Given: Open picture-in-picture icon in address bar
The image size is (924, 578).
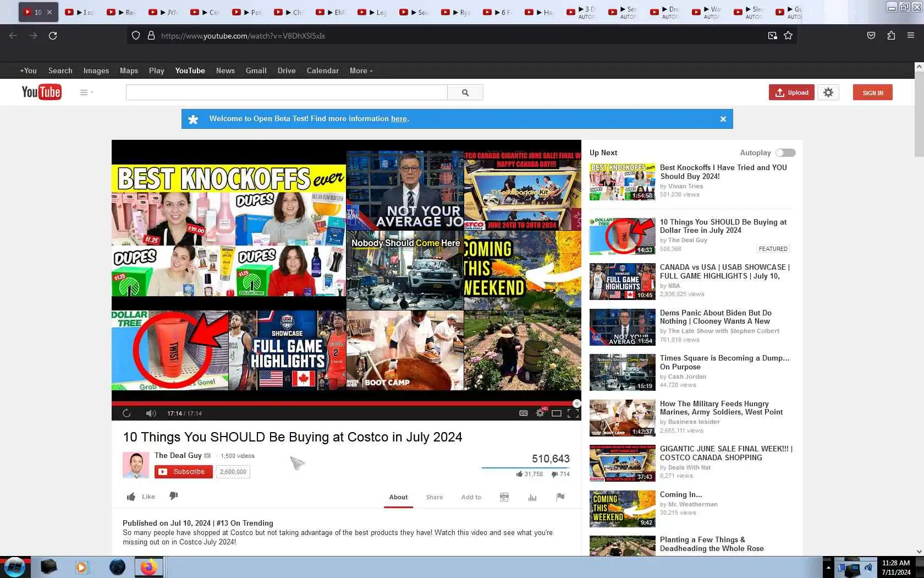Looking at the screenshot, I should click(773, 36).
